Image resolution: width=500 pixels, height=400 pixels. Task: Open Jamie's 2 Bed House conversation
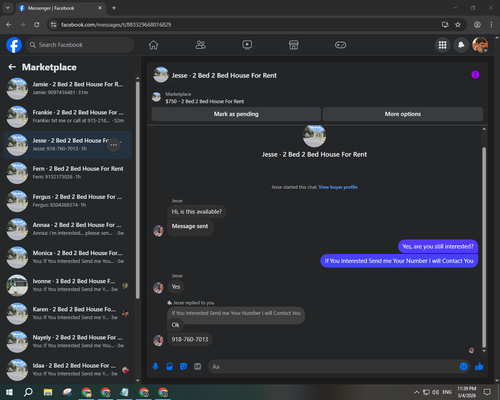(68, 88)
